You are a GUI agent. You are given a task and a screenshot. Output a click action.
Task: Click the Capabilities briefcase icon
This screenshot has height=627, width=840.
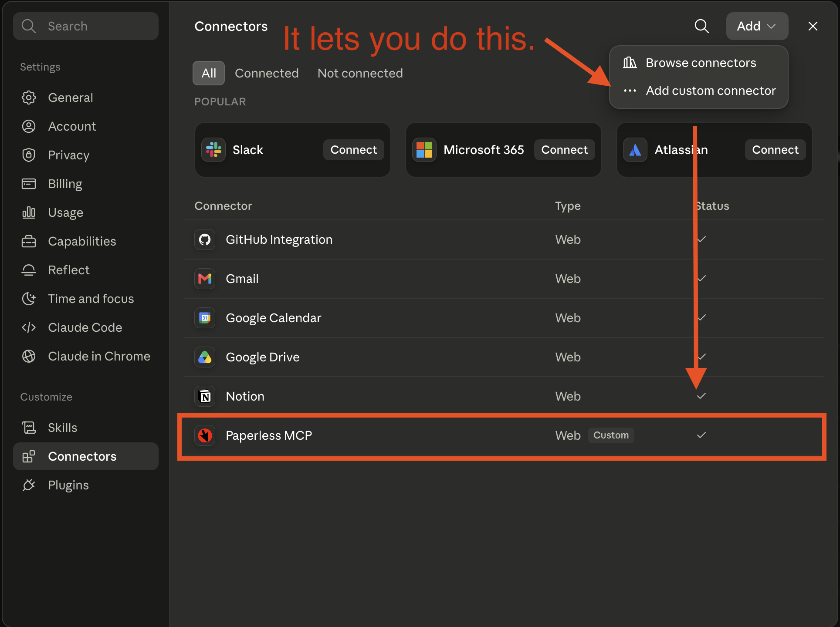[x=29, y=241]
